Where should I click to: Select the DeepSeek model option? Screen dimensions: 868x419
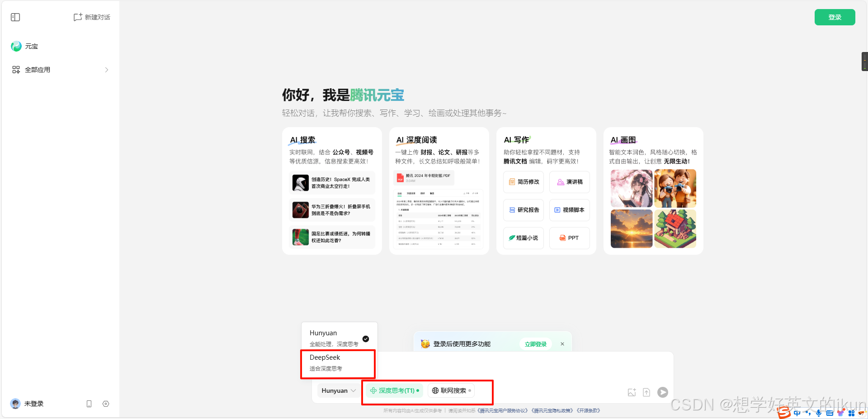pos(338,363)
